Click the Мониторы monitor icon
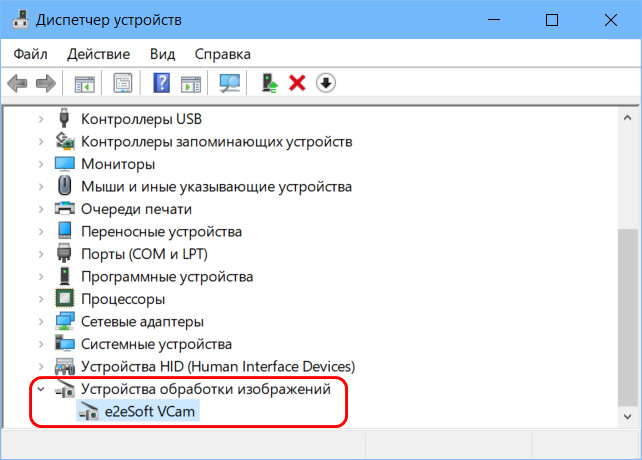Viewport: 642px width, 460px height. coord(65,164)
